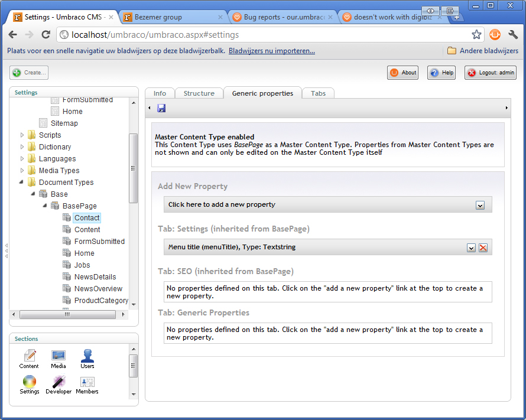
Task: Collapse the Document Types tree node
Action: click(22, 183)
